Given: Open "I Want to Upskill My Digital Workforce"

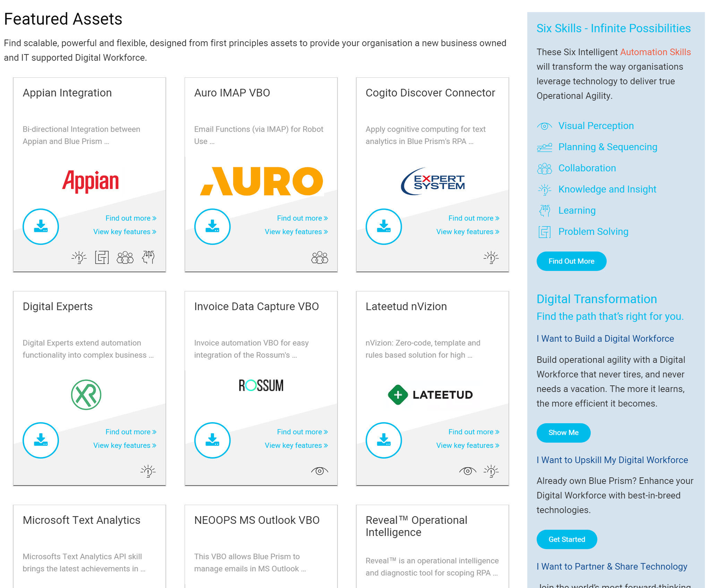Looking at the screenshot, I should pos(612,460).
